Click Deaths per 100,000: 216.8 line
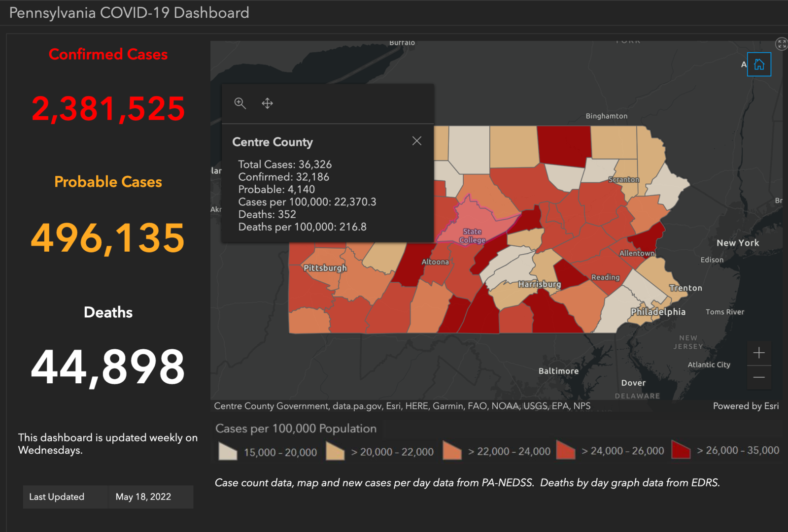Screen dimensions: 788x532 point(302,227)
